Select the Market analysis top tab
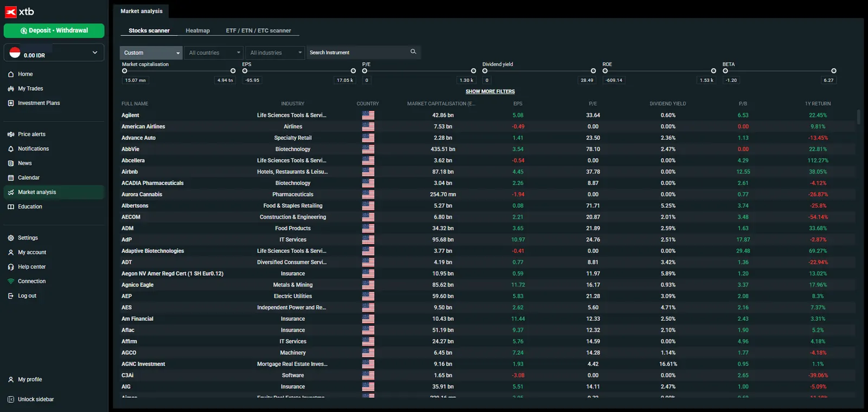Screen dimensions: 868x412 142,11
